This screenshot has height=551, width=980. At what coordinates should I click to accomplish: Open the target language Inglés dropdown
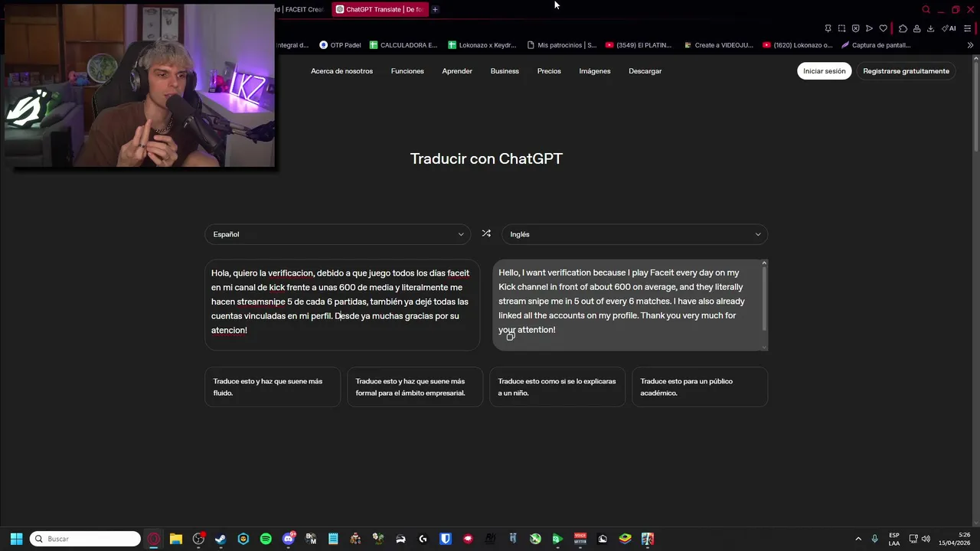click(635, 234)
